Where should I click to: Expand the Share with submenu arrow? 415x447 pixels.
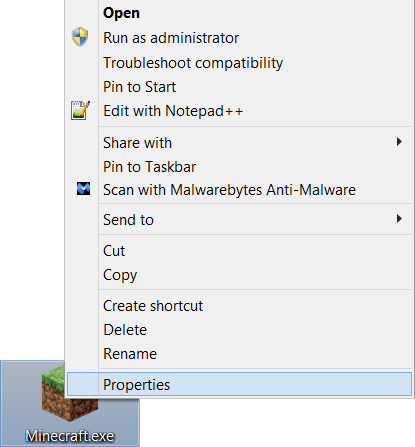click(x=399, y=142)
